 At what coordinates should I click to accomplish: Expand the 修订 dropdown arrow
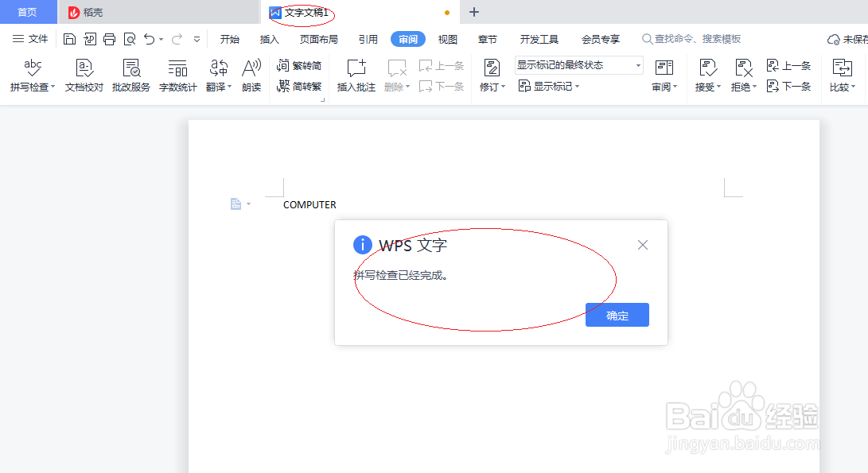[x=503, y=87]
